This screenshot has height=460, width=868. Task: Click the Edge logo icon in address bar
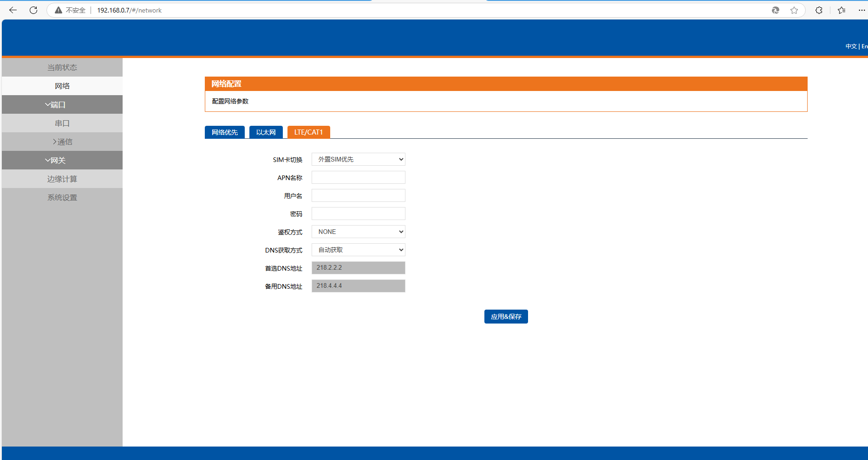(776, 10)
